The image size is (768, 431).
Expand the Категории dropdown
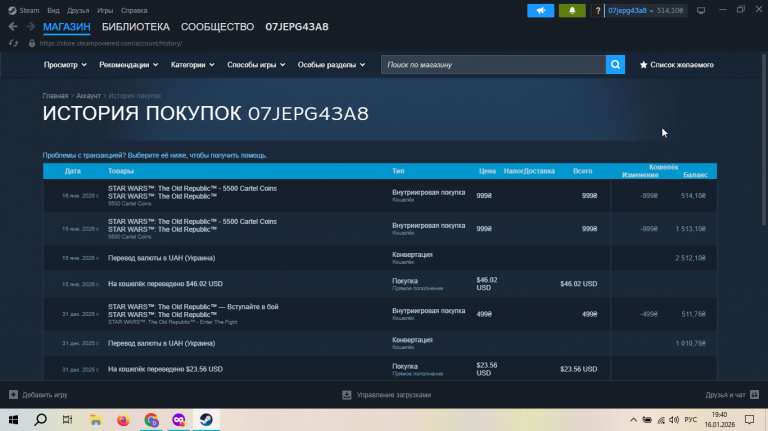(x=192, y=65)
